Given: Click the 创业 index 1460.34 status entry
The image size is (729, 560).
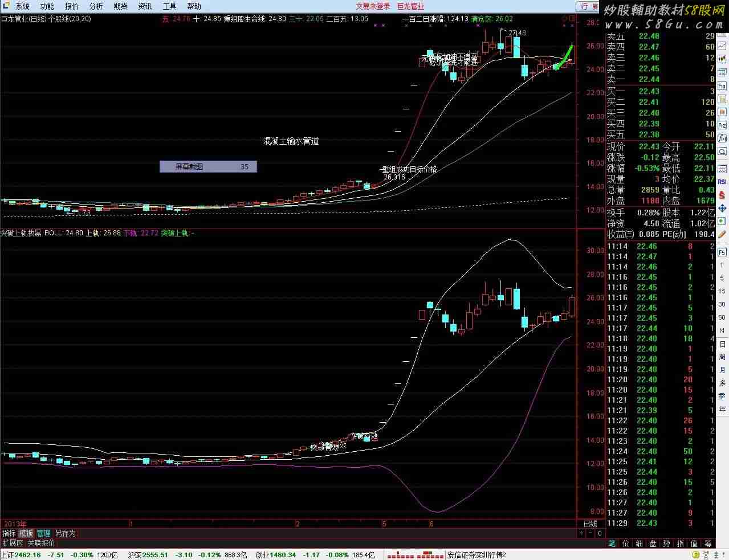Looking at the screenshot, I should pos(315,555).
